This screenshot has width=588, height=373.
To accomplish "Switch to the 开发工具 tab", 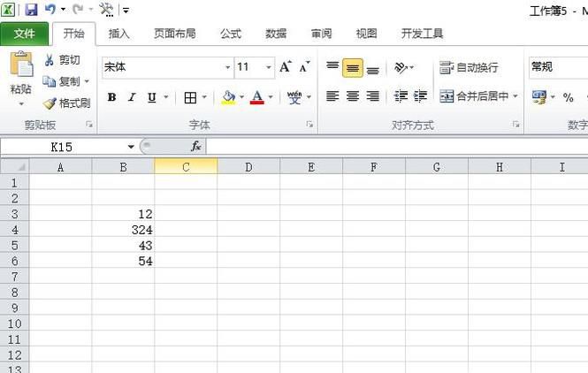I will click(x=423, y=34).
